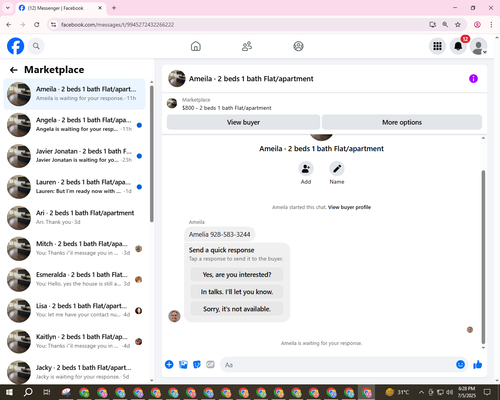Open the tab search dropdown arrow
The image size is (500, 400).
click(x=8, y=8)
